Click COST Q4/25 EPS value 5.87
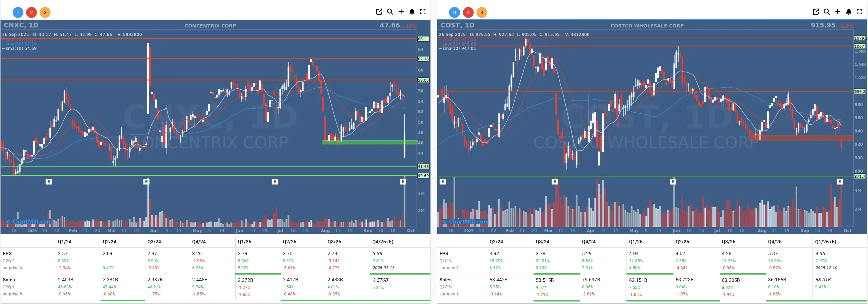 pyautogui.click(x=773, y=253)
